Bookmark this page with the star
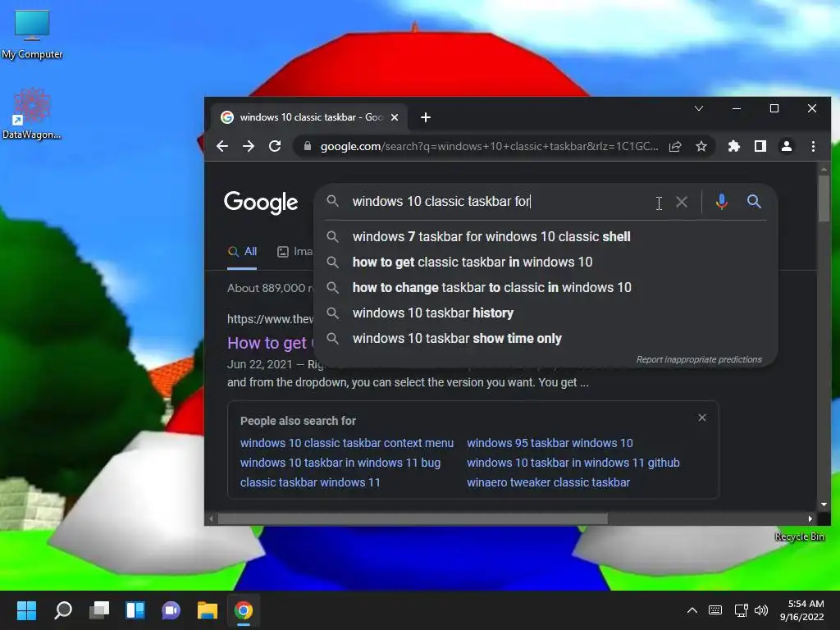 coord(701,146)
